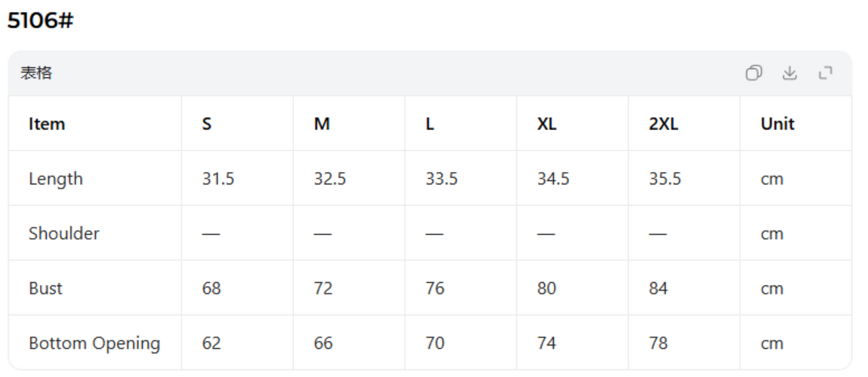Image resolution: width=868 pixels, height=377 pixels.
Task: Select the Item column header
Action: pos(47,124)
